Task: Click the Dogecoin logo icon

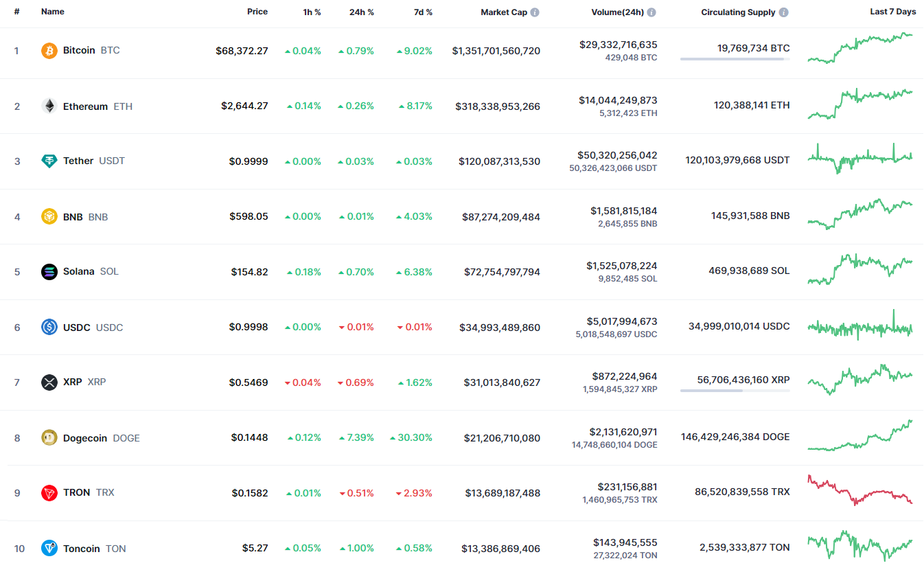Action: 49,438
